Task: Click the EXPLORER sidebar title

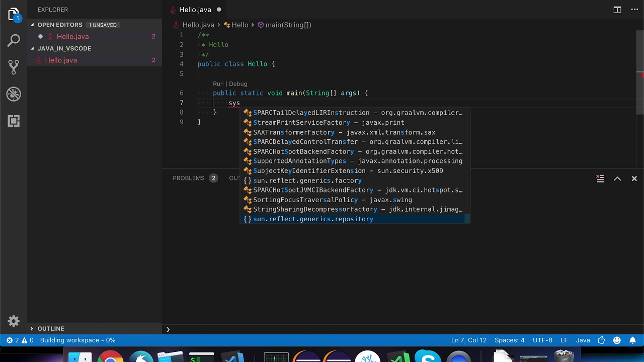Action: click(x=52, y=10)
